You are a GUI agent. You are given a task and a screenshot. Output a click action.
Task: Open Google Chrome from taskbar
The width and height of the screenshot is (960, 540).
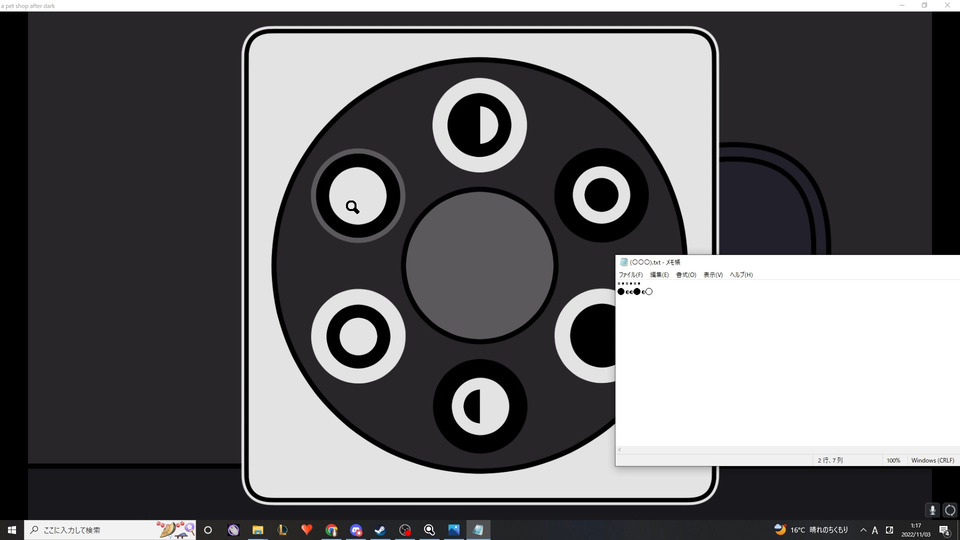point(331,530)
